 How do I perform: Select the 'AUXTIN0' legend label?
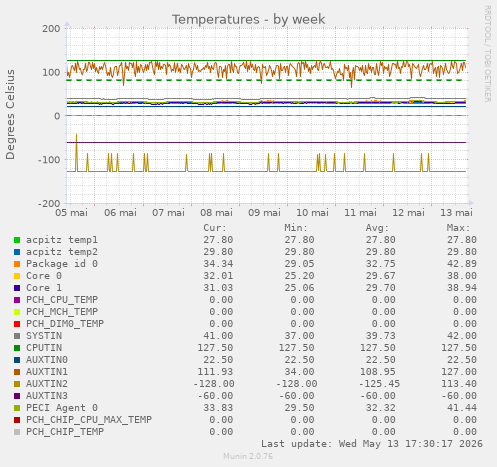47,360
